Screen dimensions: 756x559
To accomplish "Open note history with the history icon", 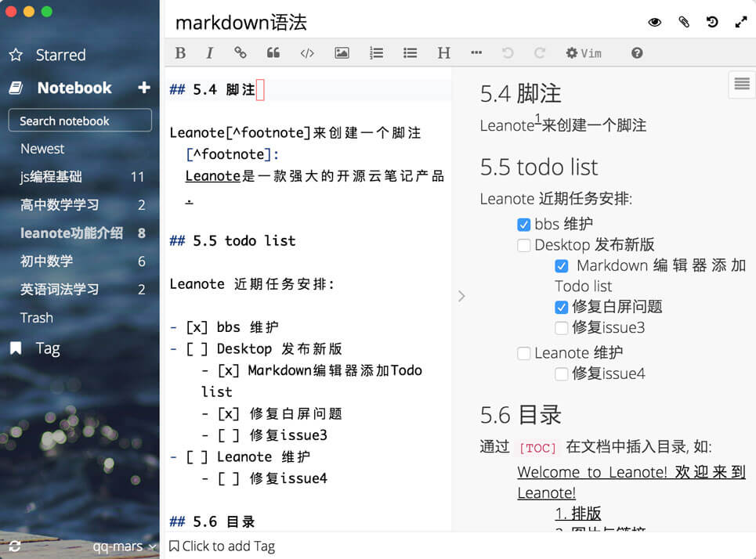I will point(712,22).
